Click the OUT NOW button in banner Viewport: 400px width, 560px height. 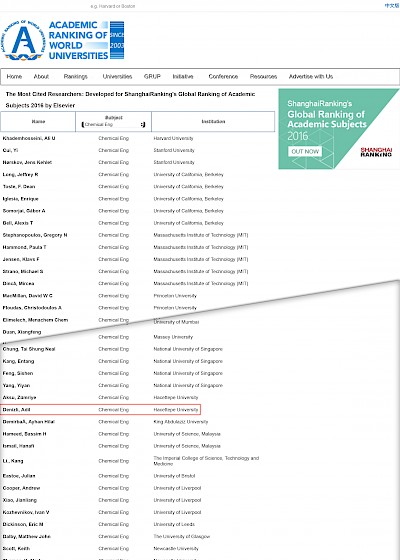point(305,151)
